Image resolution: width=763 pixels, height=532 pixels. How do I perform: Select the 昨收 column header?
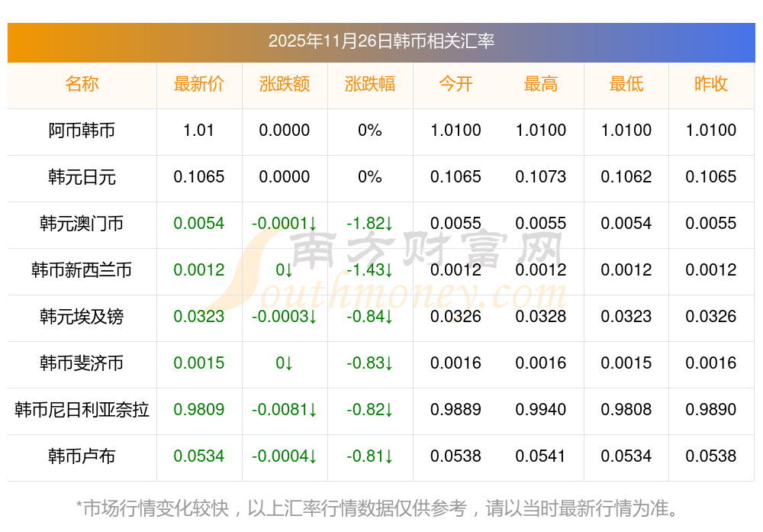coord(711,84)
